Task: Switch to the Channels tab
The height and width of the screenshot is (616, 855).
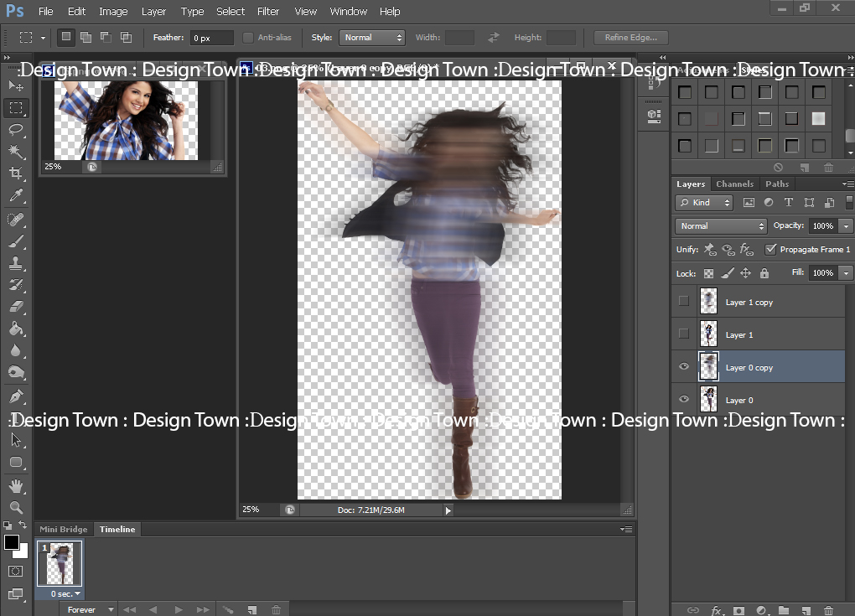Action: [734, 184]
